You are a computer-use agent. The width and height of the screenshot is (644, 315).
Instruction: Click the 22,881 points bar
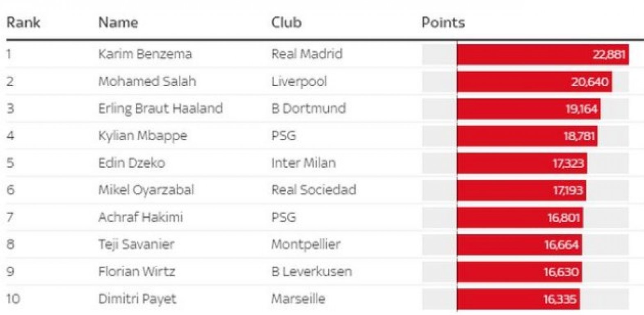[x=543, y=55]
